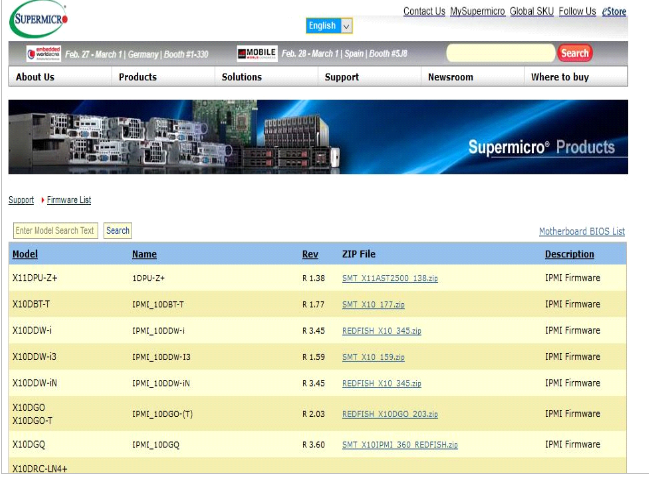This screenshot has width=649, height=477.
Task: Focus the Enter Model Search Text field
Action: 55,231
